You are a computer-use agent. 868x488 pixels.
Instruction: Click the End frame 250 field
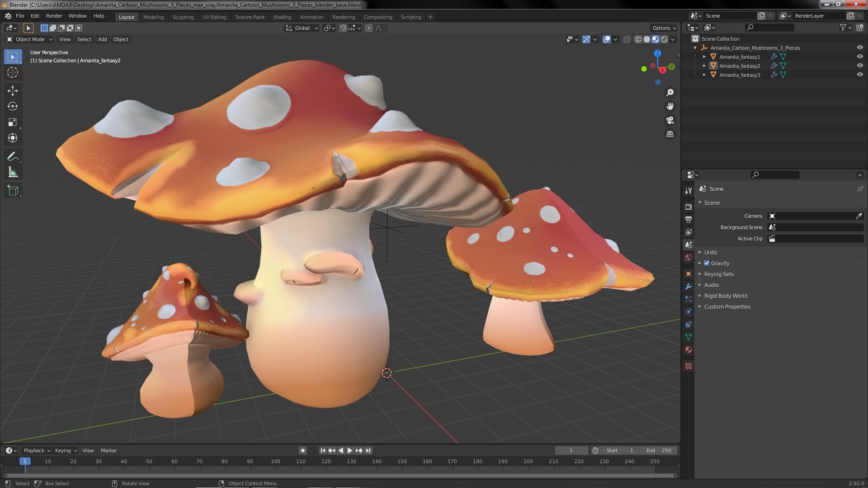coord(659,450)
